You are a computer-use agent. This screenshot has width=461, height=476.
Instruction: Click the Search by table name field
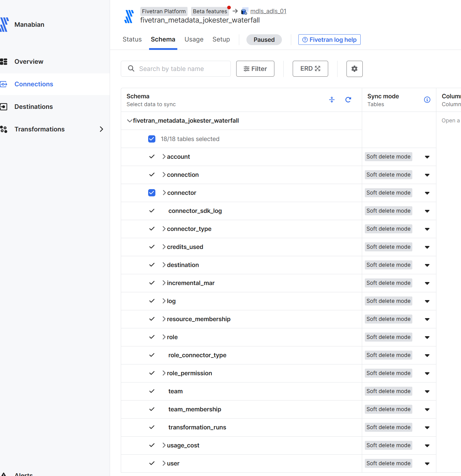click(176, 69)
